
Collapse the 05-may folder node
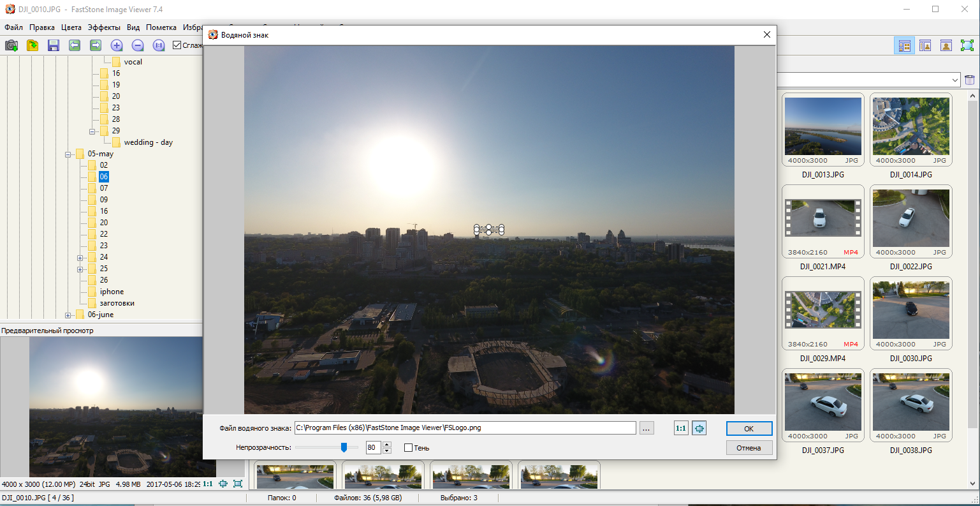point(68,154)
